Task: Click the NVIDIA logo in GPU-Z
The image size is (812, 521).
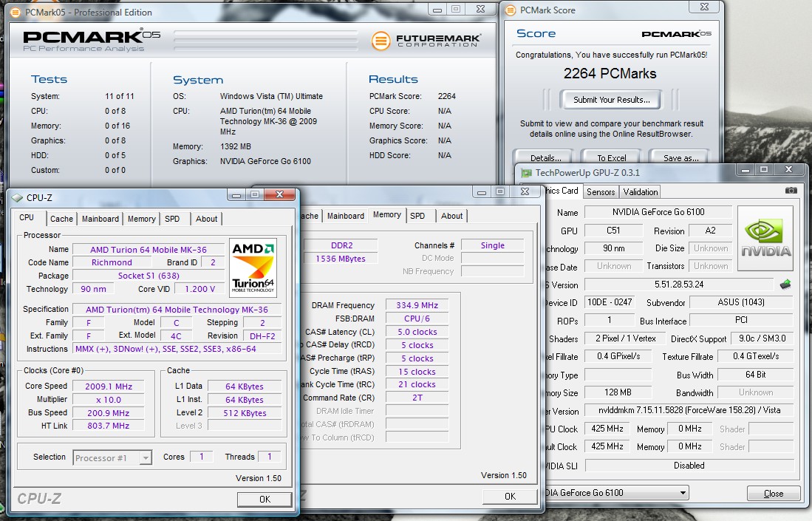Action: click(765, 239)
